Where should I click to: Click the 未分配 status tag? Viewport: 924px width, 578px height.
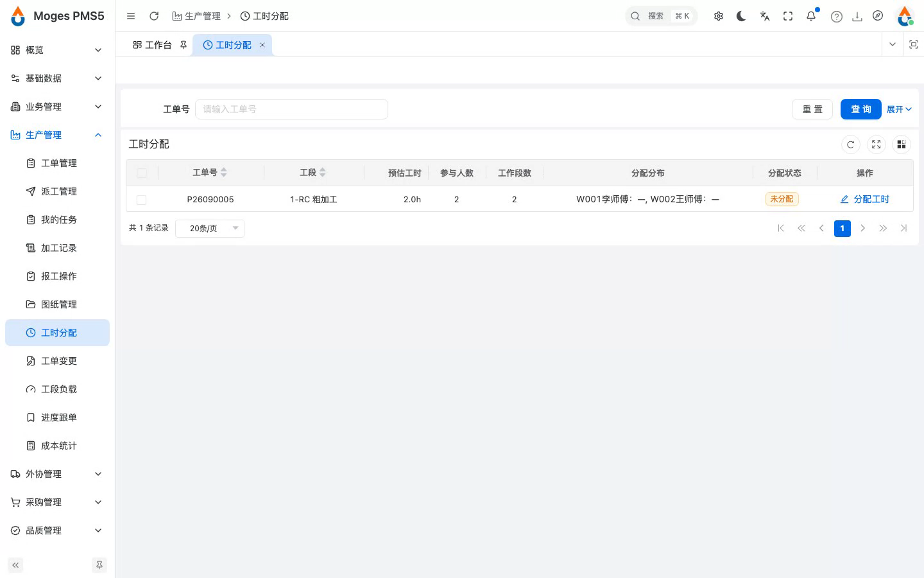coord(782,199)
